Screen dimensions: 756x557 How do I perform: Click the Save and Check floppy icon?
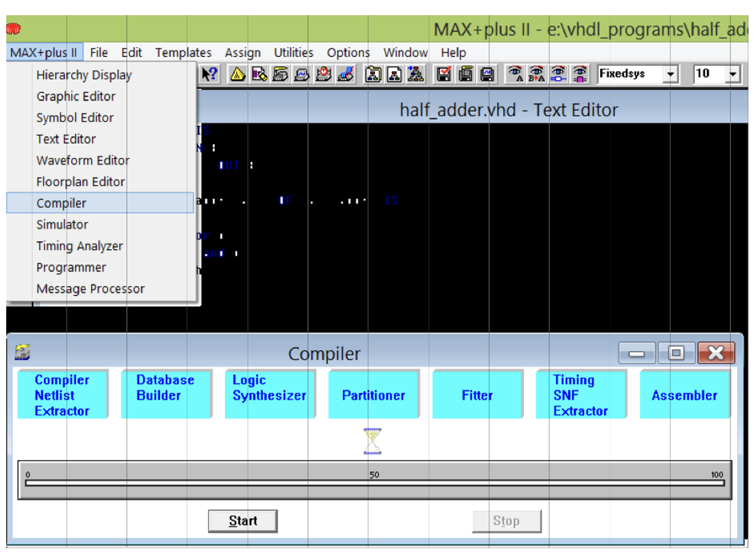443,74
